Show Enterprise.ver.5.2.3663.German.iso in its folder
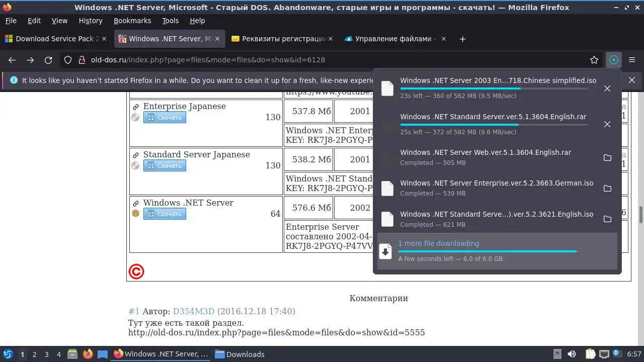The width and height of the screenshot is (644, 362). click(x=607, y=189)
